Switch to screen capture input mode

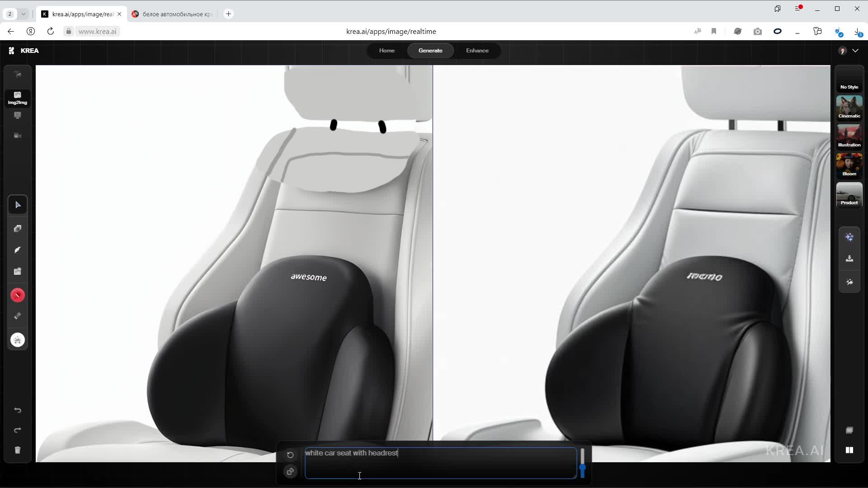click(x=18, y=116)
